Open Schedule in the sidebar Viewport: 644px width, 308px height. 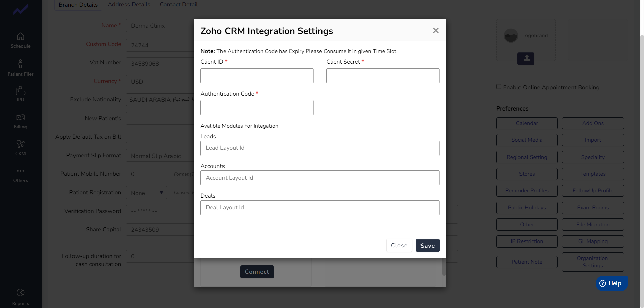click(x=20, y=40)
